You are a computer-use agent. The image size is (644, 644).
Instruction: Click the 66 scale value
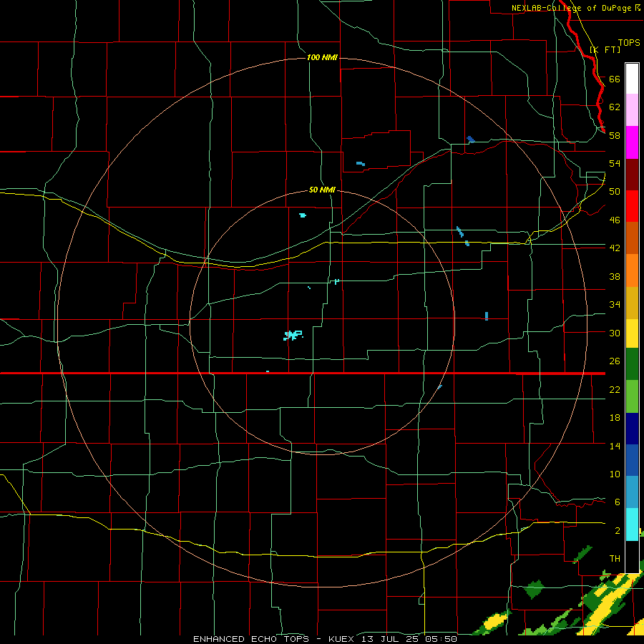[615, 79]
